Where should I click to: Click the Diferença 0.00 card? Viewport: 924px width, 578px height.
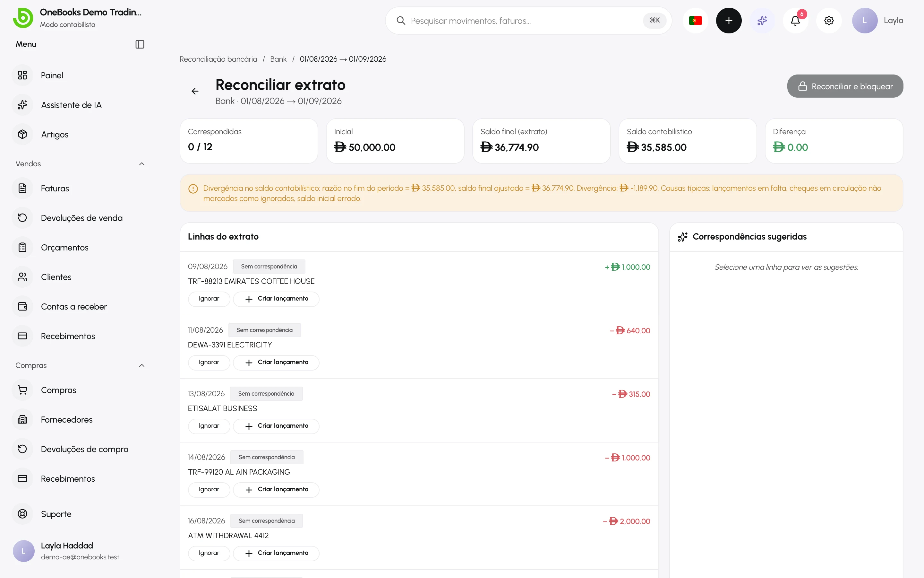click(834, 141)
